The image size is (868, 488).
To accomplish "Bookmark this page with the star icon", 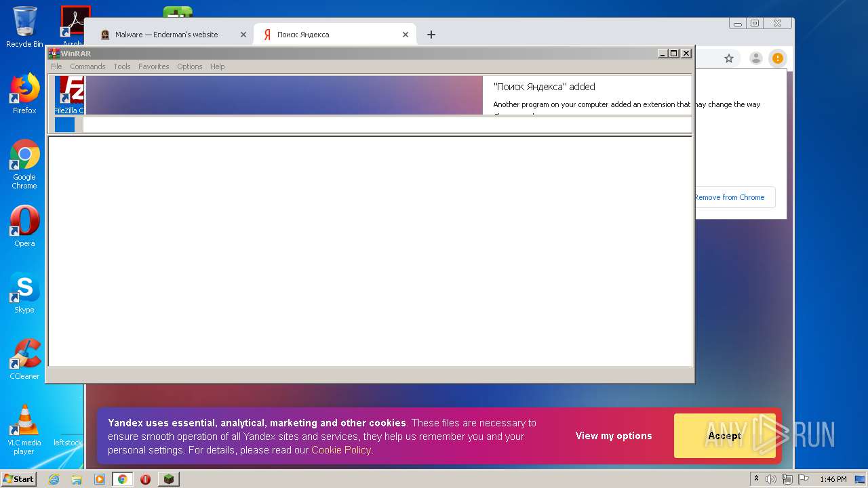I will click(729, 58).
